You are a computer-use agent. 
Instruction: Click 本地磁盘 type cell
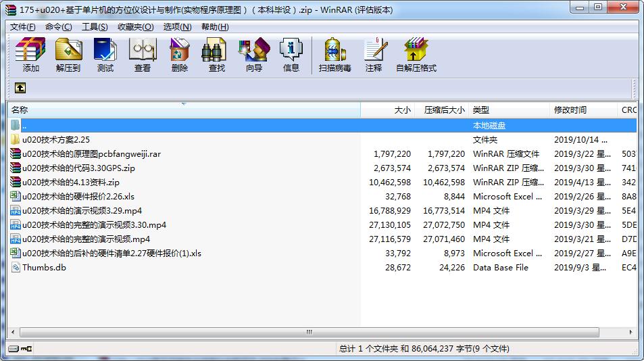(489, 125)
